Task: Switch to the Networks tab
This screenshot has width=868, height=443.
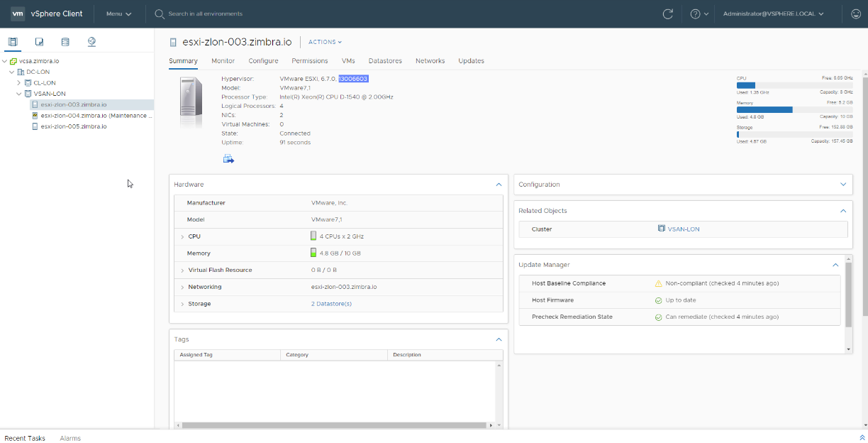Action: pos(430,61)
